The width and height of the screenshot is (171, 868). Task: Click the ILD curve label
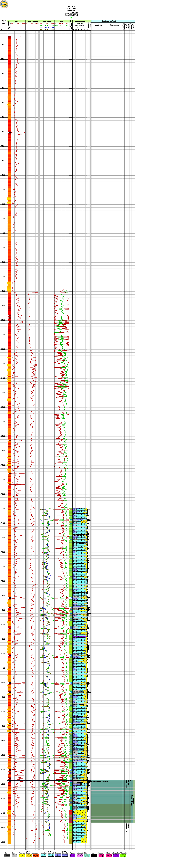(32, 23)
